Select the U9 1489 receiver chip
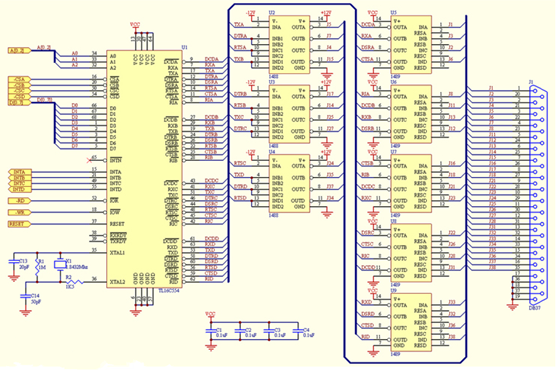Screen dimensions: 556x372 tap(411, 323)
